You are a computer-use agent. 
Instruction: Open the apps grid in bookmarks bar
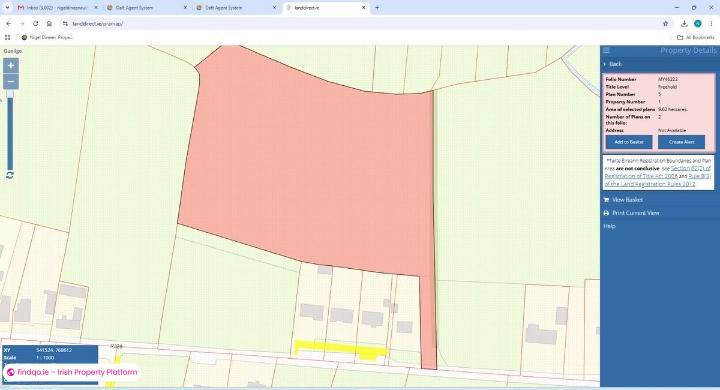click(x=7, y=37)
